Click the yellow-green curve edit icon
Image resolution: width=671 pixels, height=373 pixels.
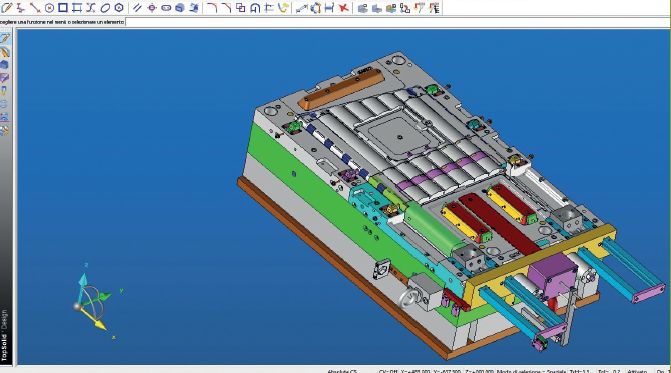point(283,7)
